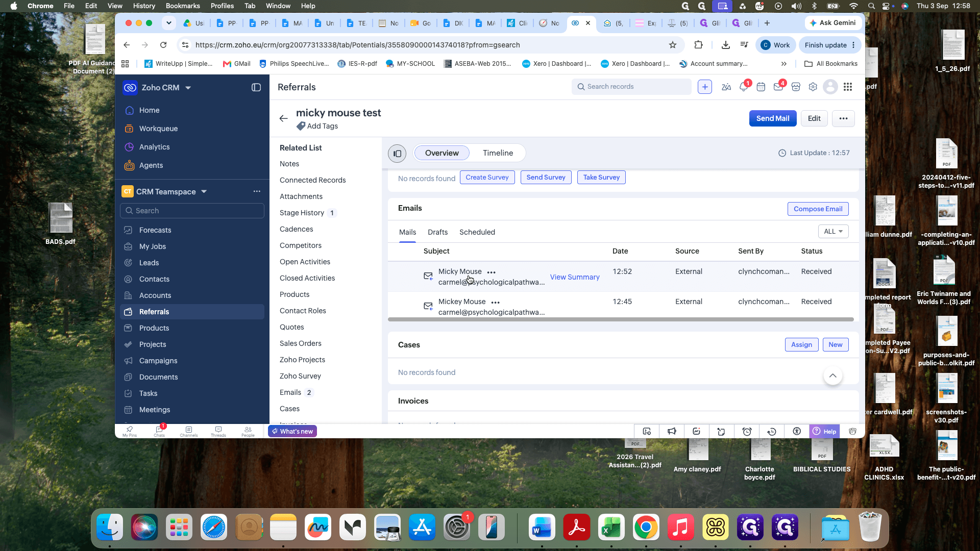This screenshot has width=980, height=551.
Task: Open People in the bottom bar
Action: coord(248,432)
